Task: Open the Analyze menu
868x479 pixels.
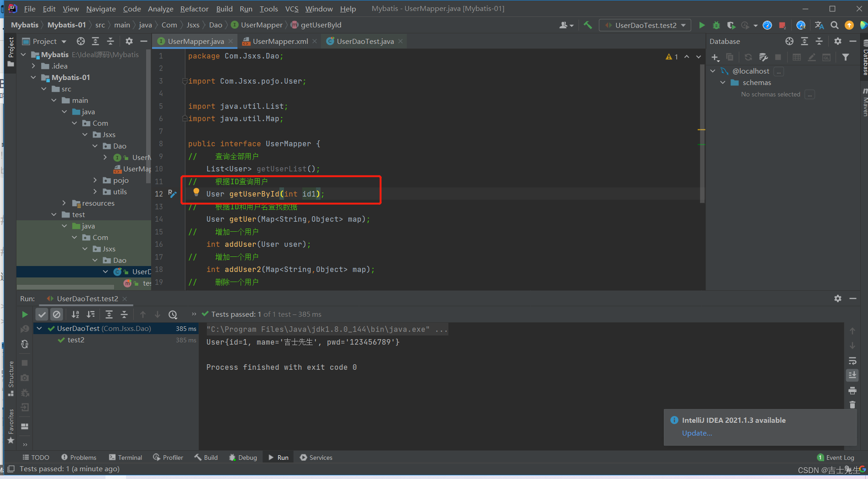Action: coord(160,9)
